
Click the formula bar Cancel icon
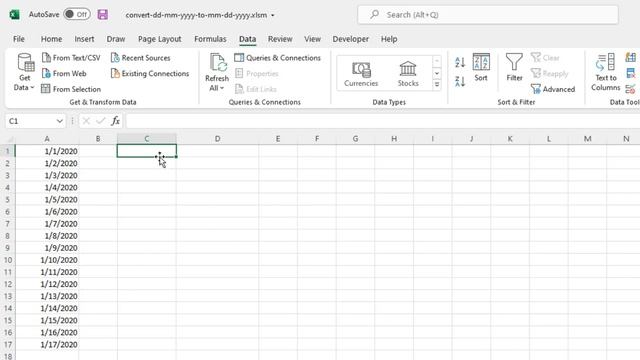[x=86, y=121]
